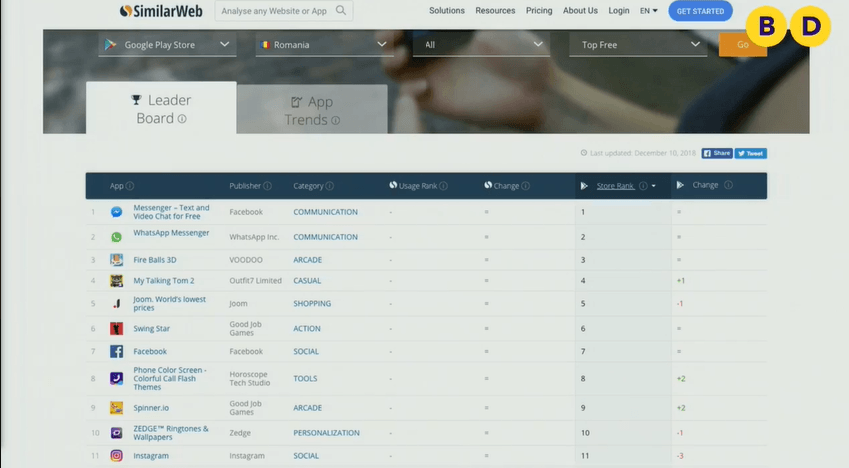This screenshot has width=849, height=468.
Task: Click the SimilarWeb logo
Action: pos(161,11)
